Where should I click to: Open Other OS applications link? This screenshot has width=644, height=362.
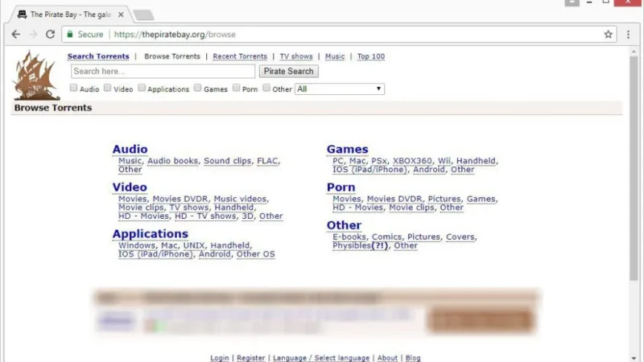coord(255,254)
